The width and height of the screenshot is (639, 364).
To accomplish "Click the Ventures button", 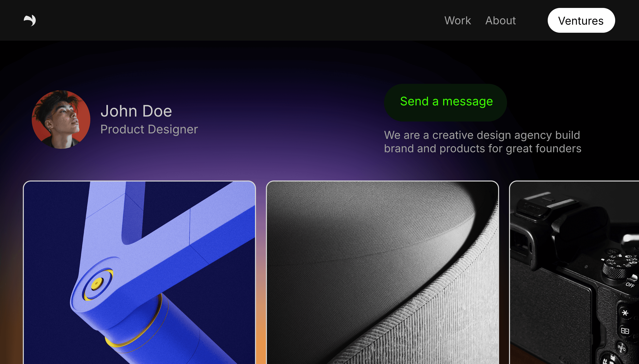I will [x=581, y=21].
